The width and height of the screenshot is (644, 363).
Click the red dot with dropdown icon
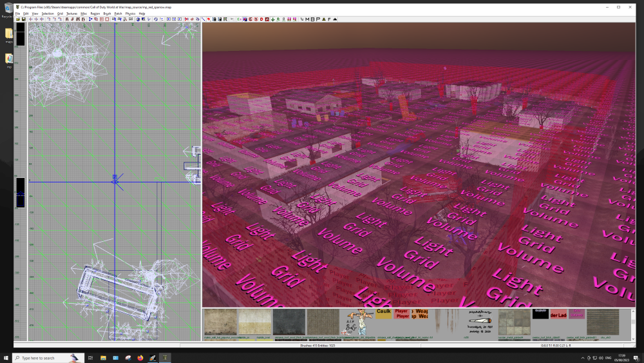(x=209, y=19)
